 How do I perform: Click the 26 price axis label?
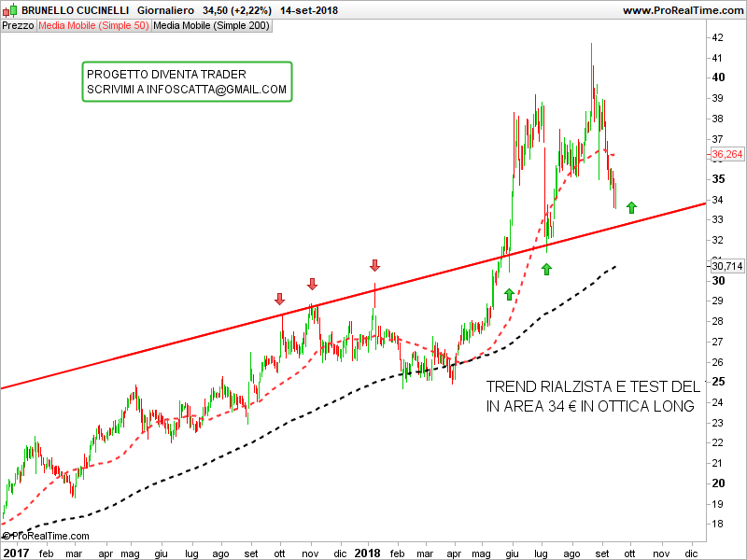(x=717, y=362)
